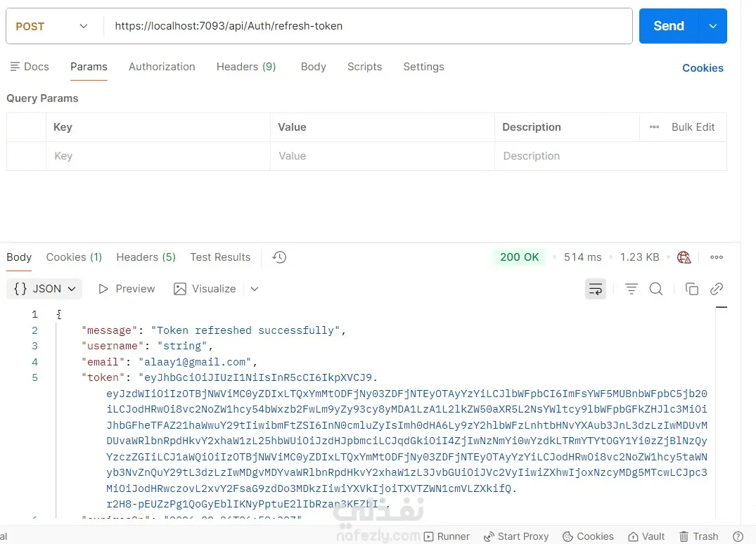Toggle word wrap in the response body
The height and width of the screenshot is (544, 756).
pyautogui.click(x=596, y=289)
